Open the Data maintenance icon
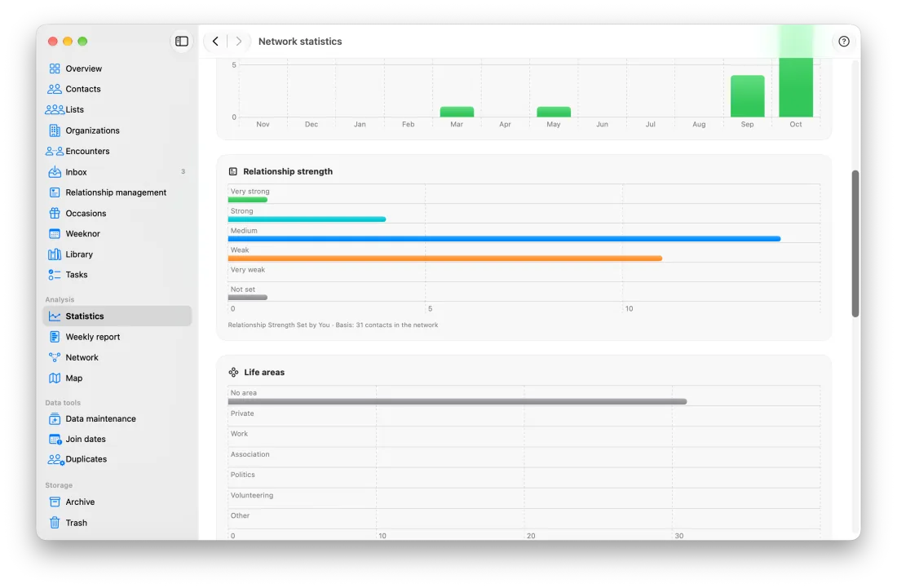Viewport: 897px width, 588px height. coord(55,418)
